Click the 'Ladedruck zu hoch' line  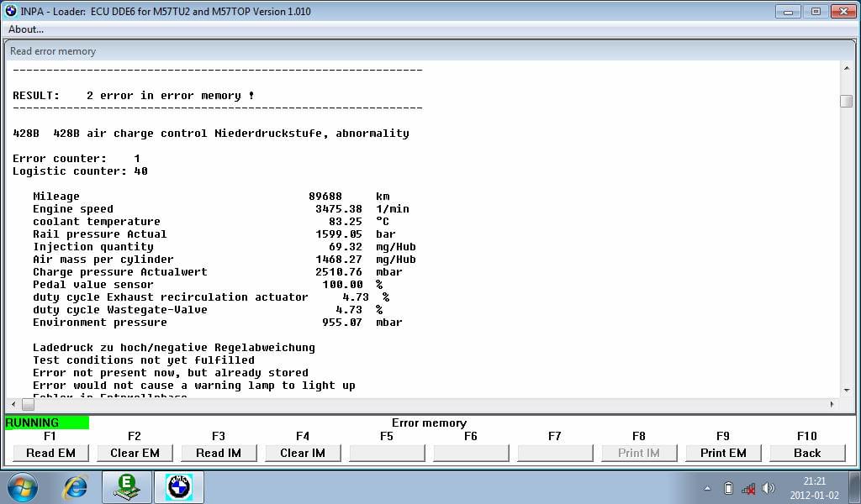pyautogui.click(x=174, y=348)
